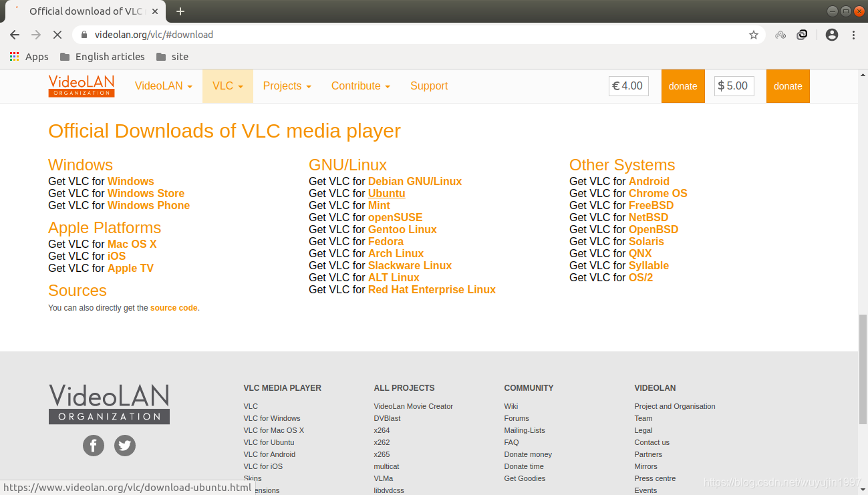
Task: Open the Apple TV download link
Action: pyautogui.click(x=130, y=269)
